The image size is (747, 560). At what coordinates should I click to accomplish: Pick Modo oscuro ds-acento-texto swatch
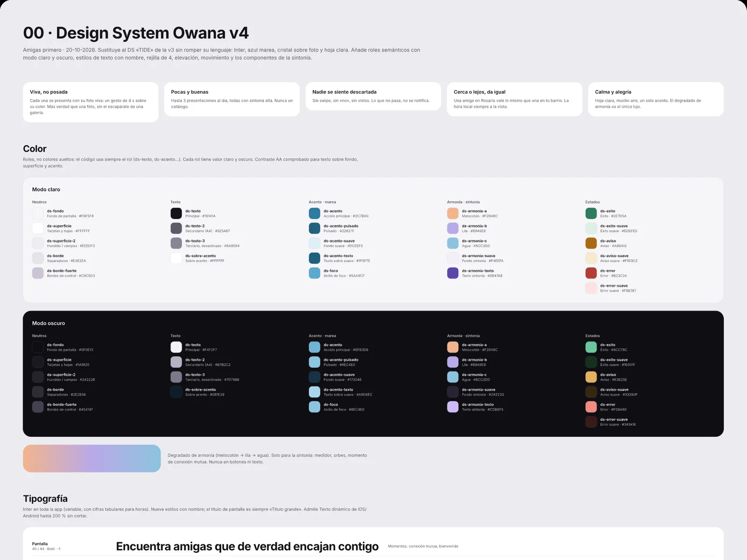tap(314, 392)
